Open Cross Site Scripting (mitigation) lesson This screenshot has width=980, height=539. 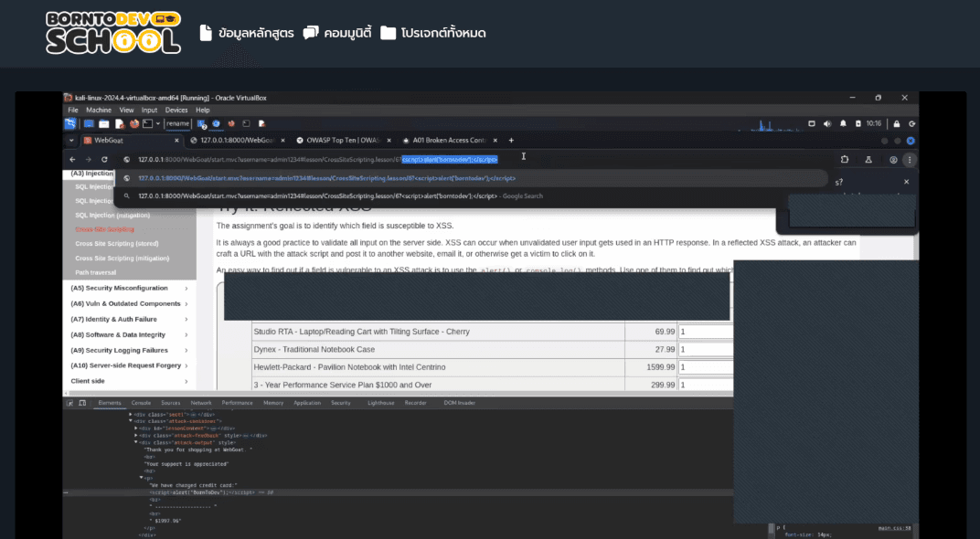pos(122,258)
